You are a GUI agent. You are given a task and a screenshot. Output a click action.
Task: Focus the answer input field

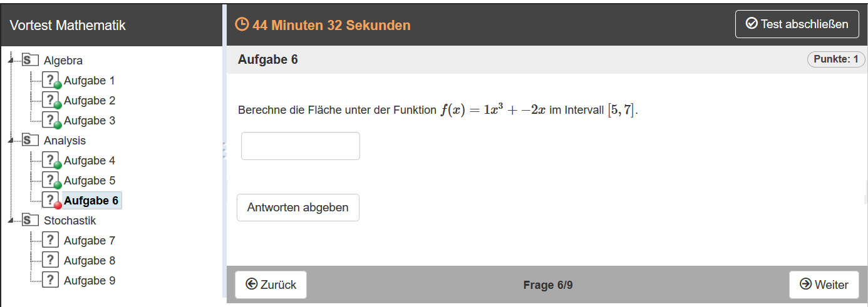[x=301, y=146]
